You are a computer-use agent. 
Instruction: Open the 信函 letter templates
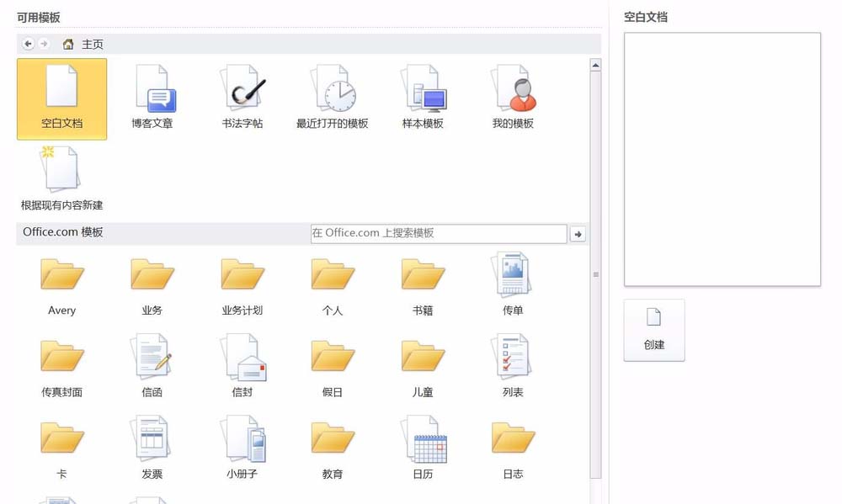(x=152, y=366)
